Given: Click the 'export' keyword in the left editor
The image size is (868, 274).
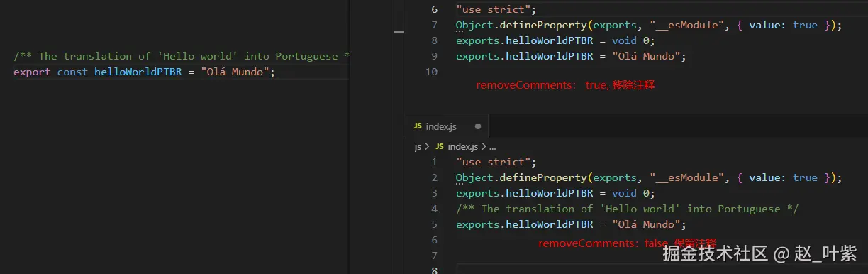Looking at the screenshot, I should (x=32, y=72).
